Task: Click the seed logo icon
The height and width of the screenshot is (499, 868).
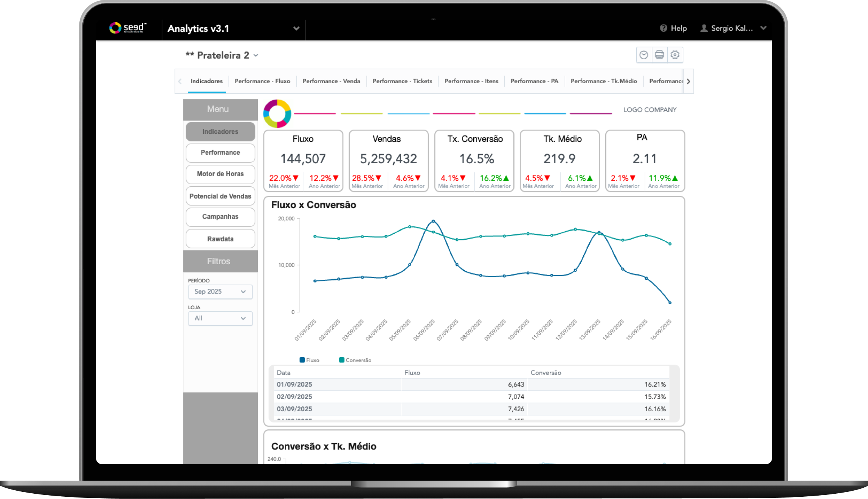Action: (115, 28)
